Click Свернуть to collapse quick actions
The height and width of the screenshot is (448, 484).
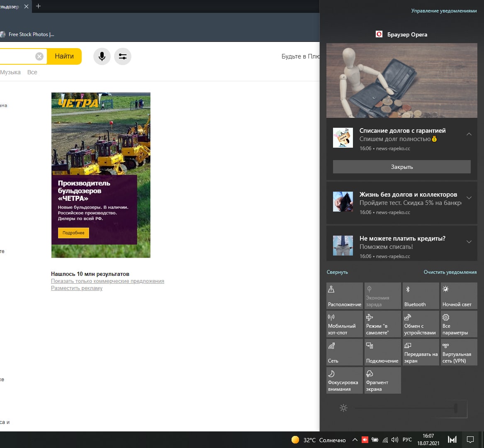coord(337,272)
